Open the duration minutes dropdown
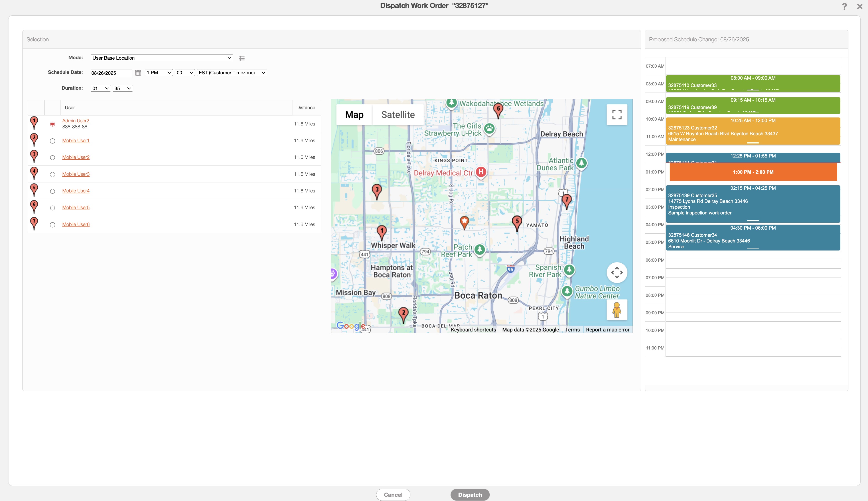The height and width of the screenshot is (501, 868). tap(123, 89)
